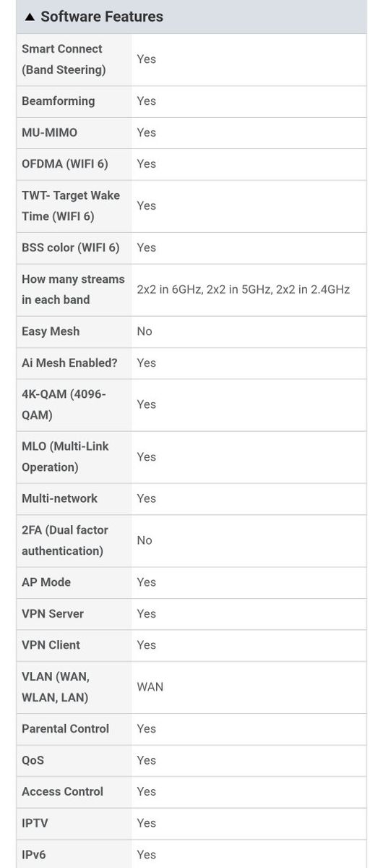Select the MU-MIMO row label

[x=49, y=132]
